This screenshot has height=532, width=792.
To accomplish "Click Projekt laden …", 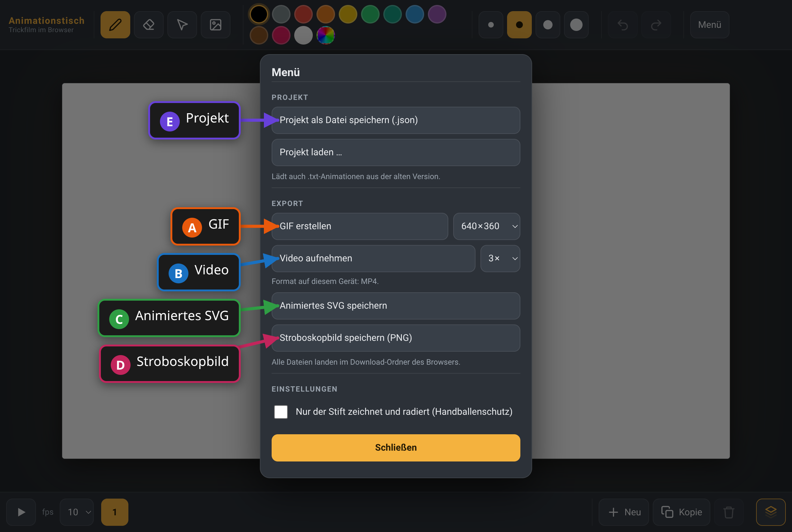I will coord(396,152).
